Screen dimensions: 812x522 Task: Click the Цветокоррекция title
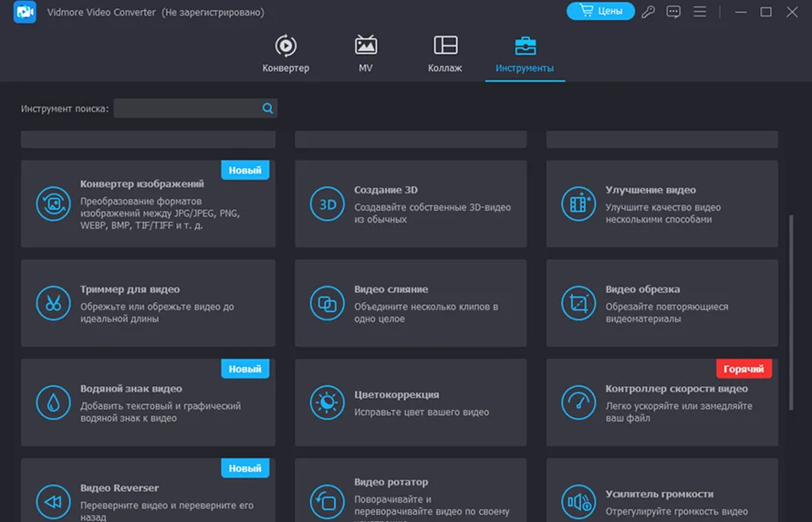click(397, 395)
